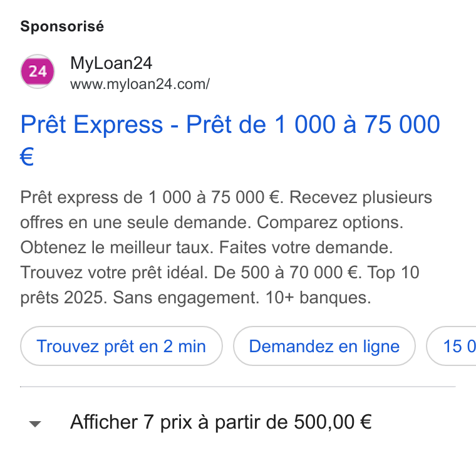Click the "Sponsorisé" label

[x=62, y=26]
